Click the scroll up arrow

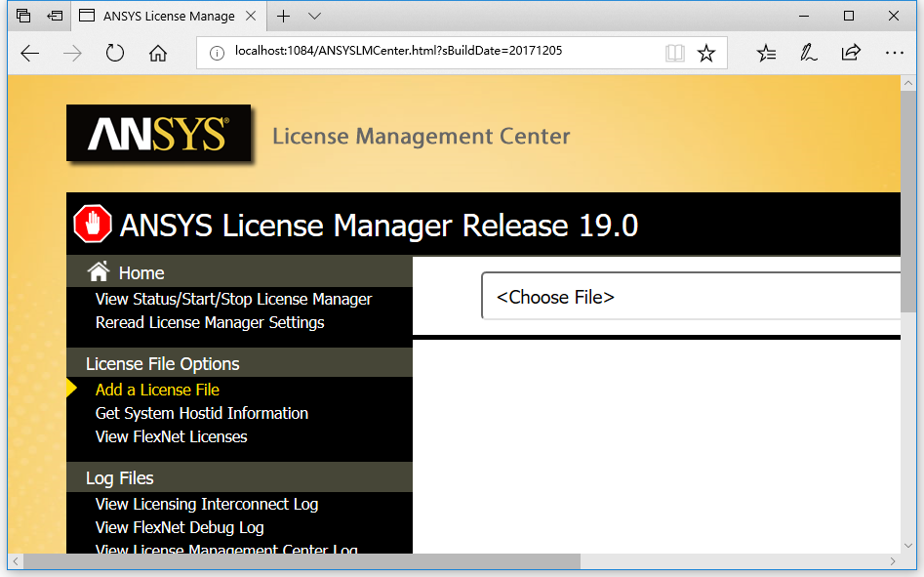tap(907, 83)
